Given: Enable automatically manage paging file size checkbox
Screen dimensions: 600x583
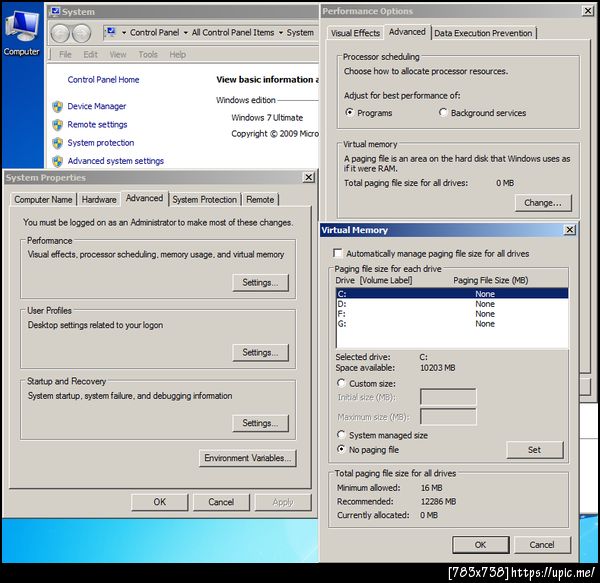Looking at the screenshot, I should coord(338,253).
